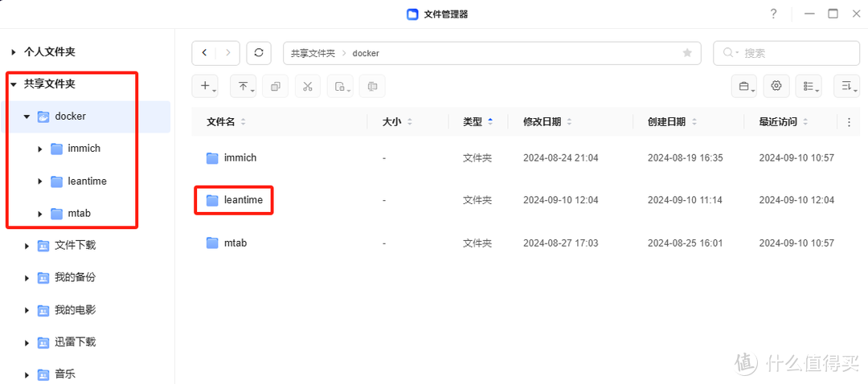The height and width of the screenshot is (384, 868).
Task: Sort by 类型 column header
Action: click(x=473, y=122)
